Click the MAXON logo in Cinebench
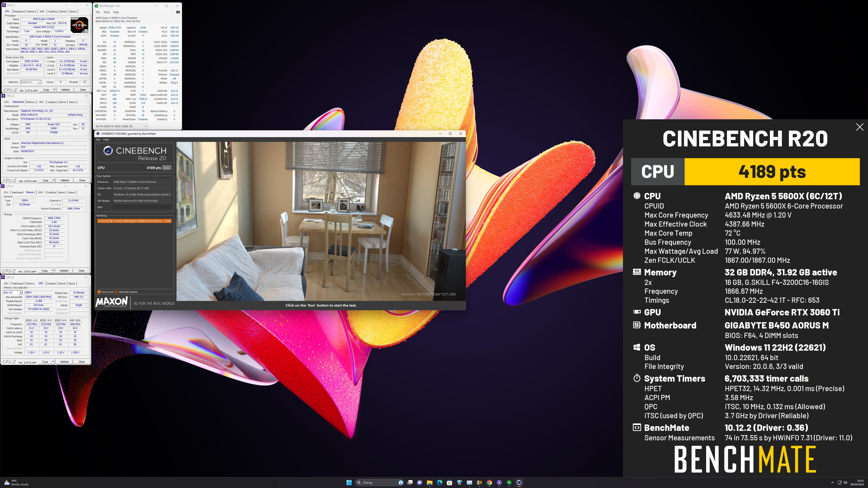This screenshot has width=868, height=488. pyautogui.click(x=111, y=302)
